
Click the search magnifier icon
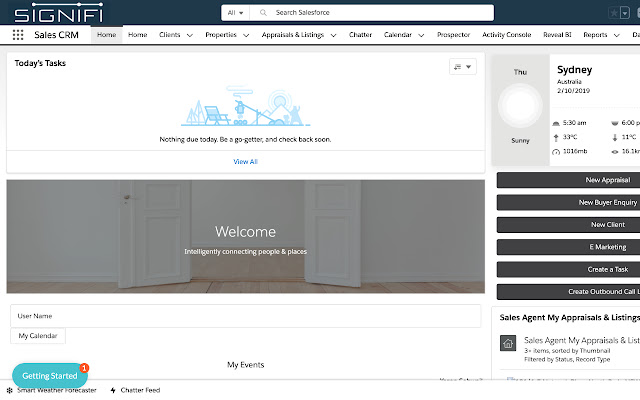[x=263, y=13]
